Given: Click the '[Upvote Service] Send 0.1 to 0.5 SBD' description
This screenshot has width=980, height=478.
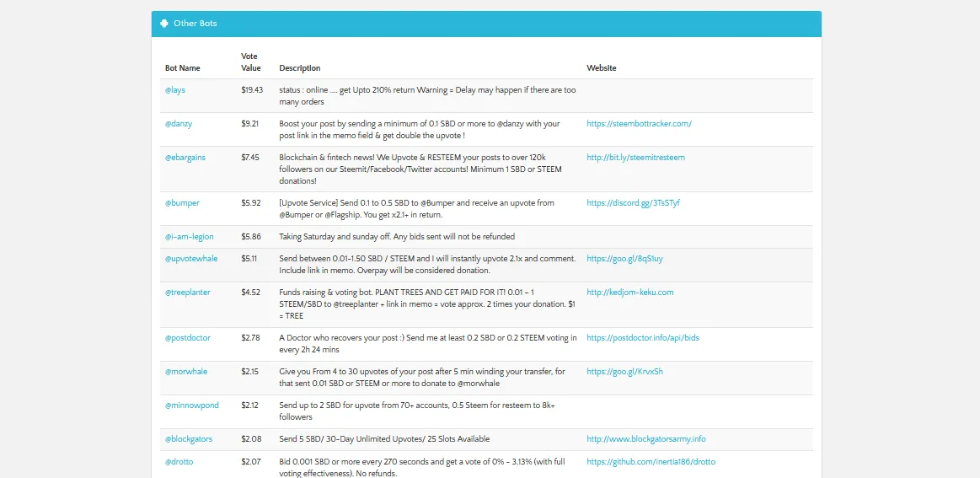Looking at the screenshot, I should click(x=417, y=209).
